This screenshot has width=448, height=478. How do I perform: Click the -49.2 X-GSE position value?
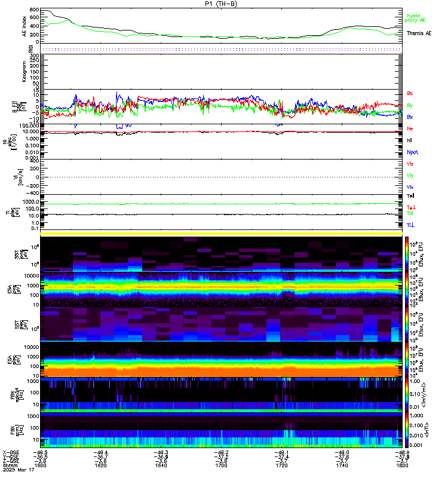click(221, 453)
